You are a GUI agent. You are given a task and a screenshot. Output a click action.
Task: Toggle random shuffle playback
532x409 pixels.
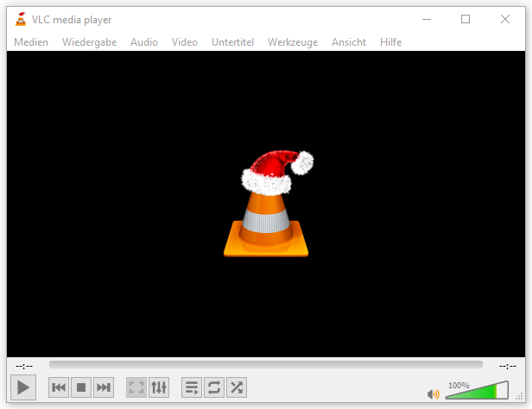(237, 387)
